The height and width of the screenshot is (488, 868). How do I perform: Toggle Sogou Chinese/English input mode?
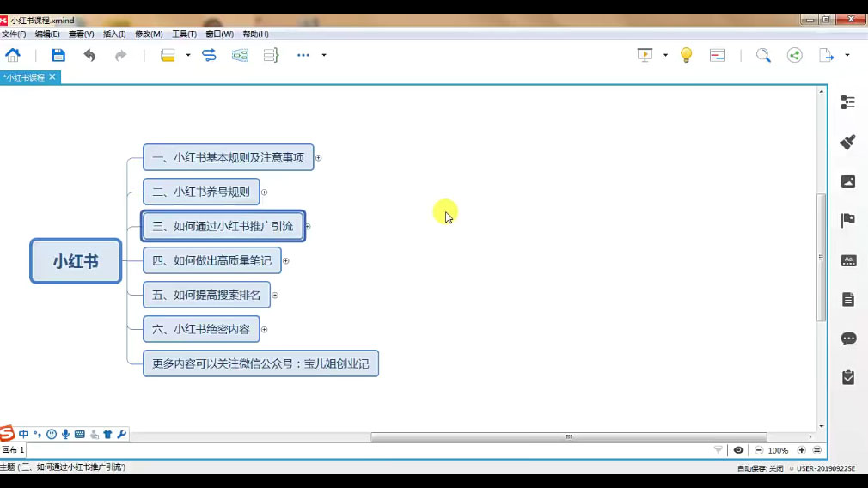(23, 435)
